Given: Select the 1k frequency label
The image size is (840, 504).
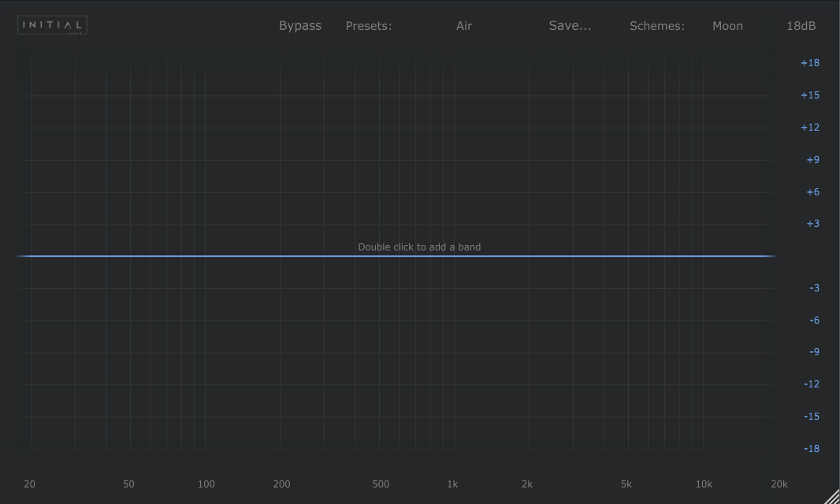Looking at the screenshot, I should tap(452, 484).
